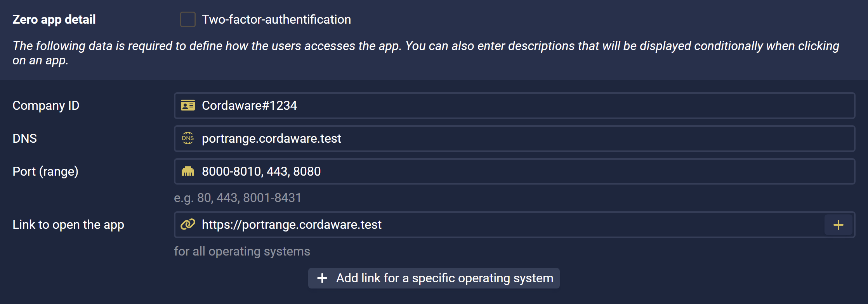The width and height of the screenshot is (868, 304).
Task: Focus the Company ID field containing Cordaware#1234
Action: [505, 105]
